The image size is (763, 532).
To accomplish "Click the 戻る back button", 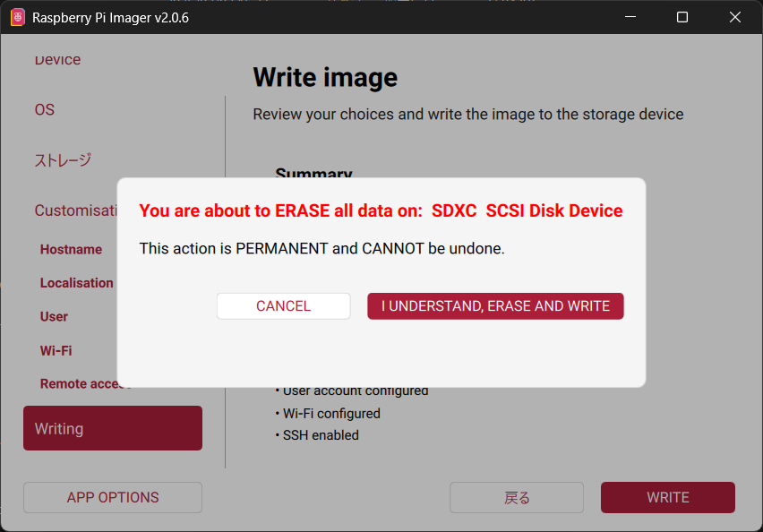I will 517,497.
